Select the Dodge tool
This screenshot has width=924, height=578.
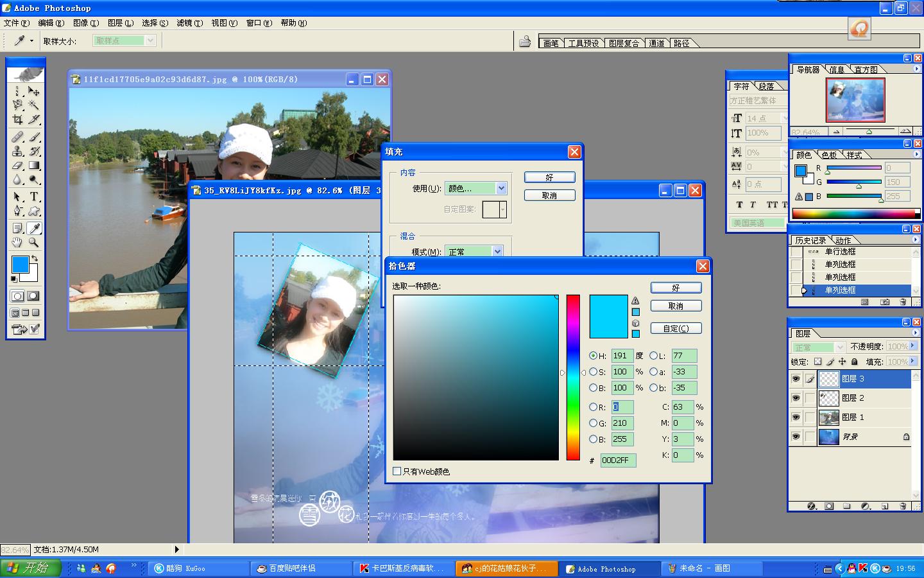34,180
